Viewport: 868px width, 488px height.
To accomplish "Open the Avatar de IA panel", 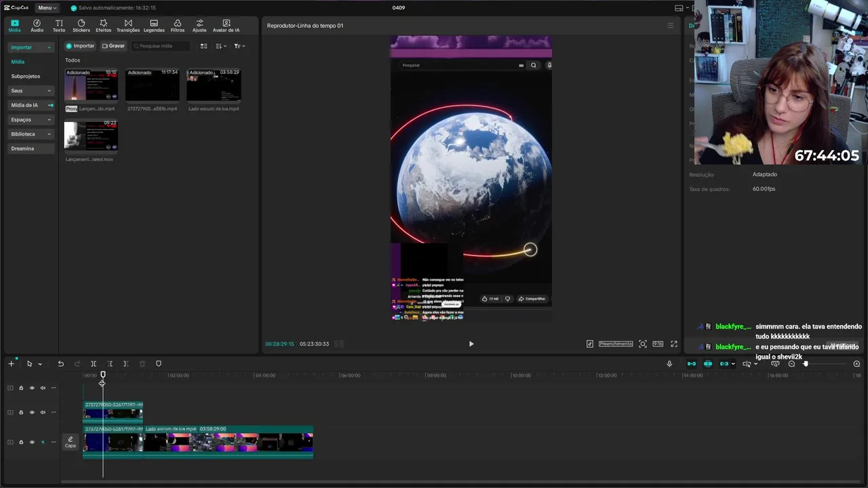I will click(x=226, y=26).
